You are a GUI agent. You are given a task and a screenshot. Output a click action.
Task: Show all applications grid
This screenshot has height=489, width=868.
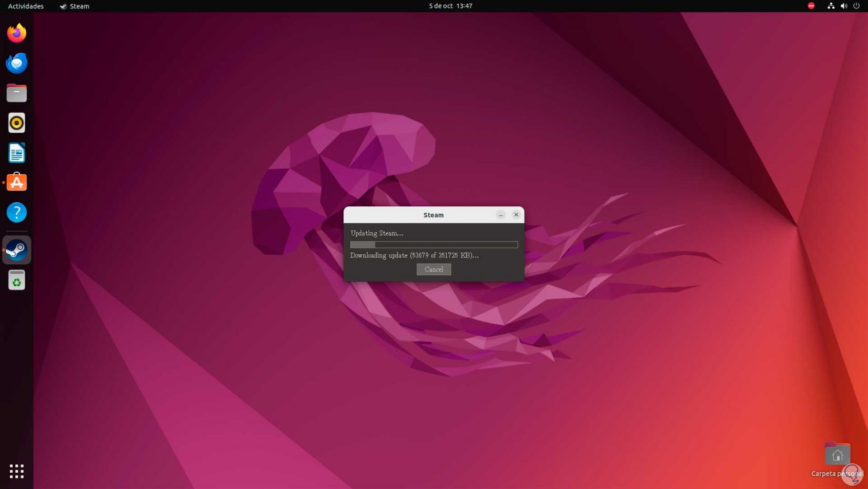coord(17,471)
